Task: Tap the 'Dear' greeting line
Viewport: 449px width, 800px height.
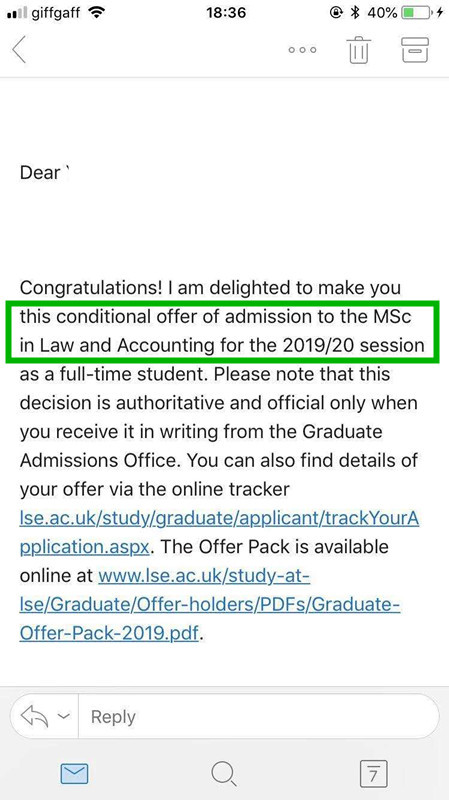Action: tap(44, 172)
